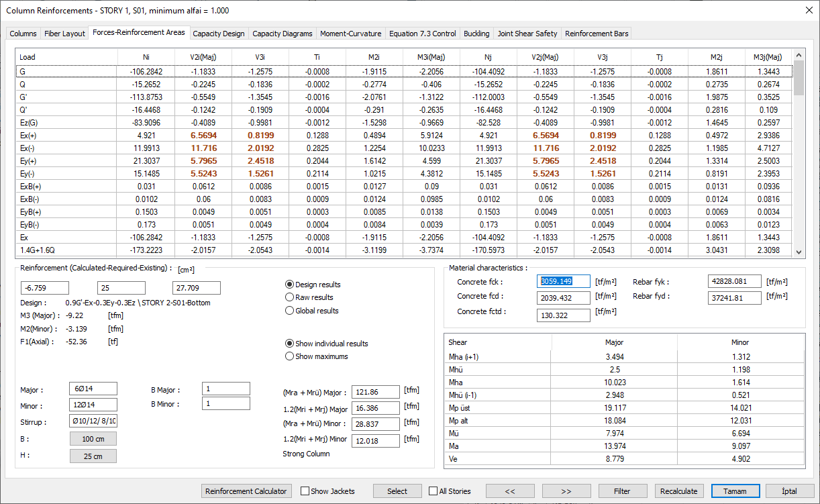Open the Joint Shear Safety tab
820x504 pixels.
[527, 34]
